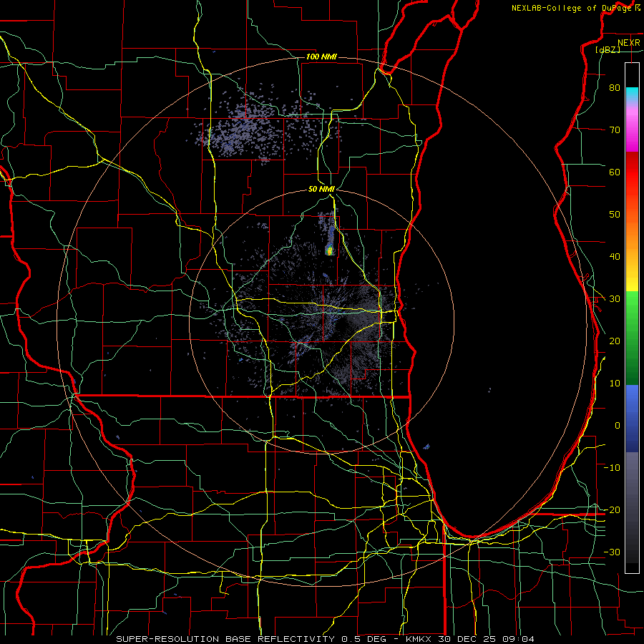Click the '70' value on the dBZ scale

point(615,130)
